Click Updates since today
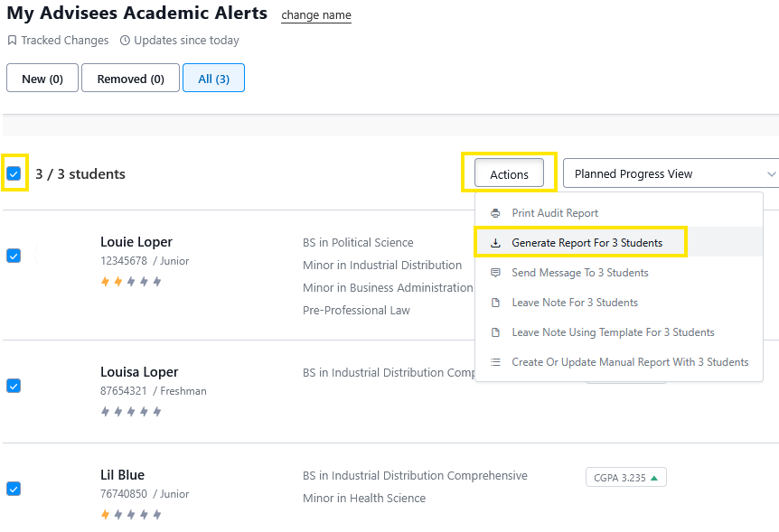The width and height of the screenshot is (779, 532). coord(186,41)
